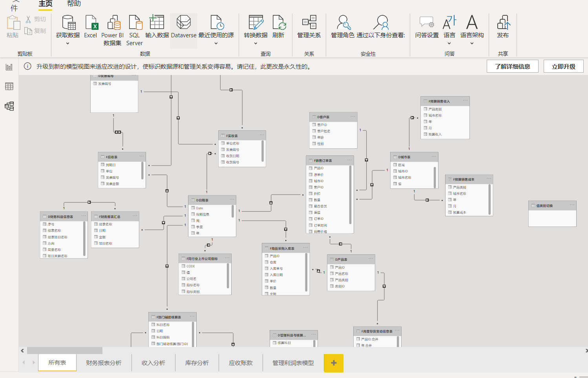Viewport: 588px width, 378px height.
Task: Open more options on D产品表 card
Action: coord(371,259)
